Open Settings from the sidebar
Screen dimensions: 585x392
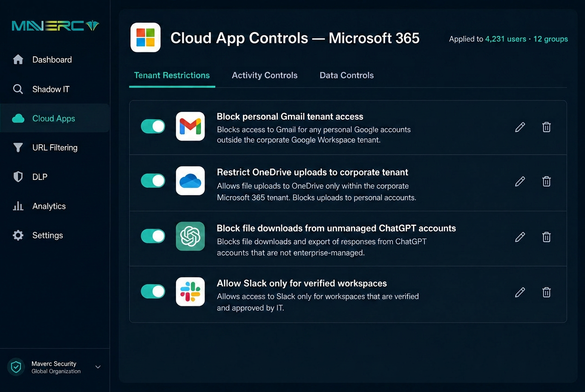coord(55,235)
